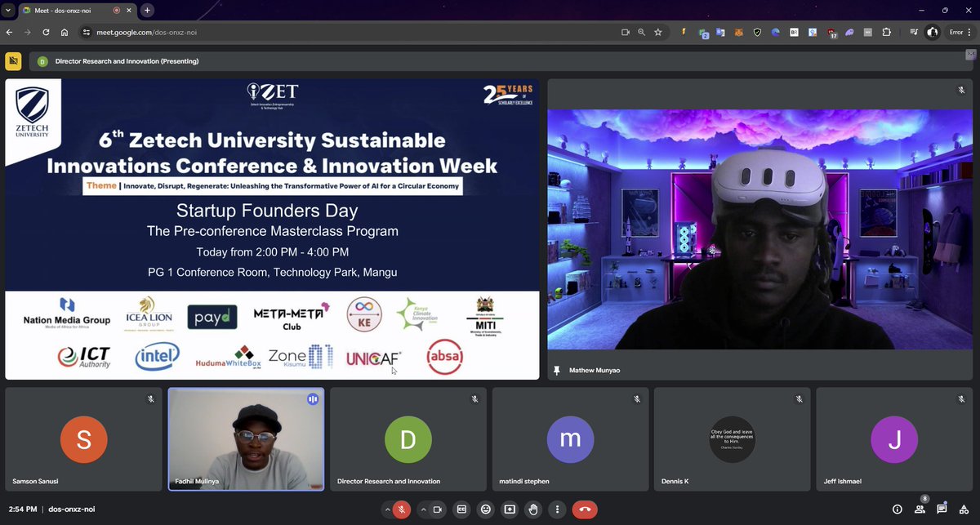980x525 pixels.
Task: Unmute the microphone in the call controls
Action: click(401, 509)
